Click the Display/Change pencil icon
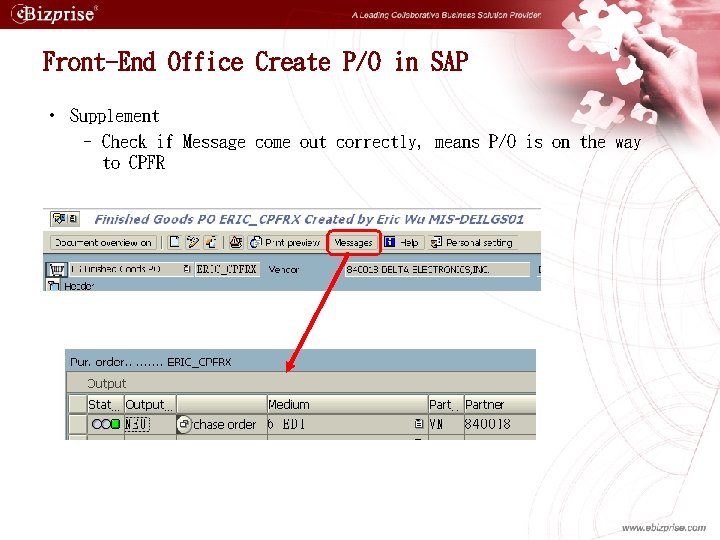Image resolution: width=720 pixels, height=540 pixels. [x=192, y=242]
